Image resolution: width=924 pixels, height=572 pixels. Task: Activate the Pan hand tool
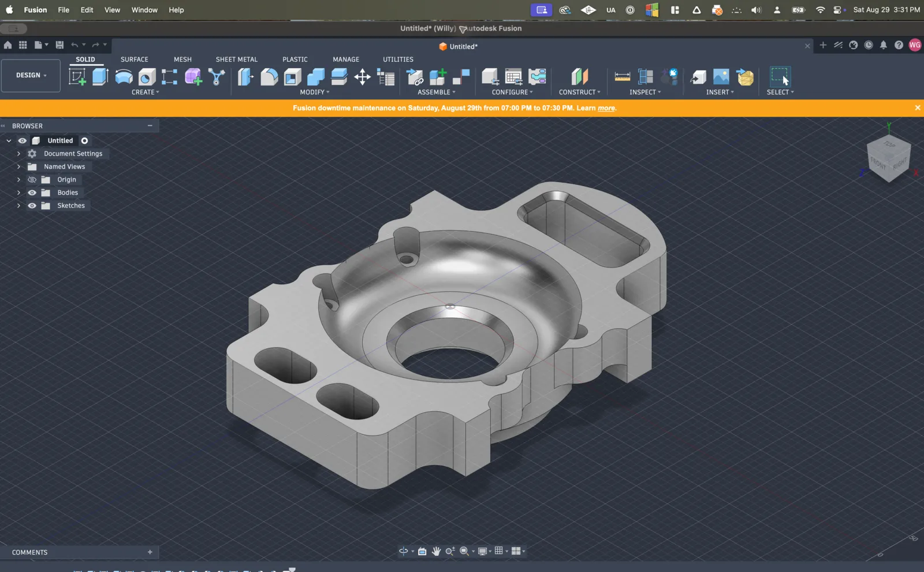pyautogui.click(x=436, y=551)
